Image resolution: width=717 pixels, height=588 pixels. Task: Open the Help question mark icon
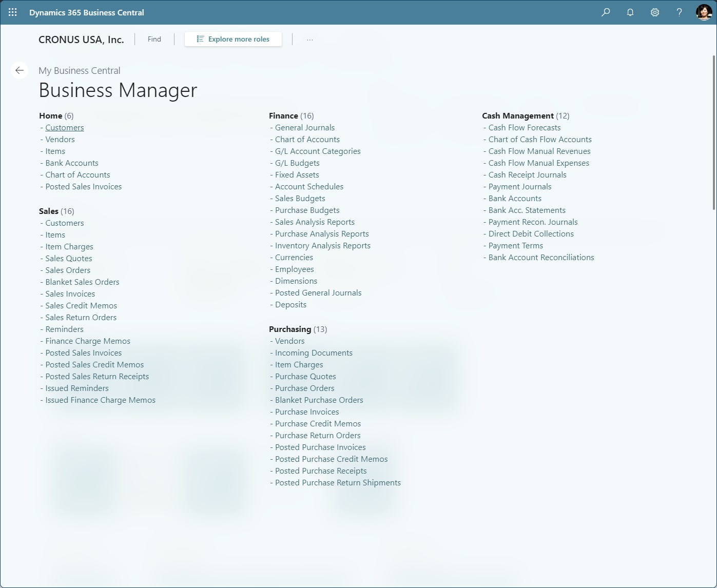679,12
